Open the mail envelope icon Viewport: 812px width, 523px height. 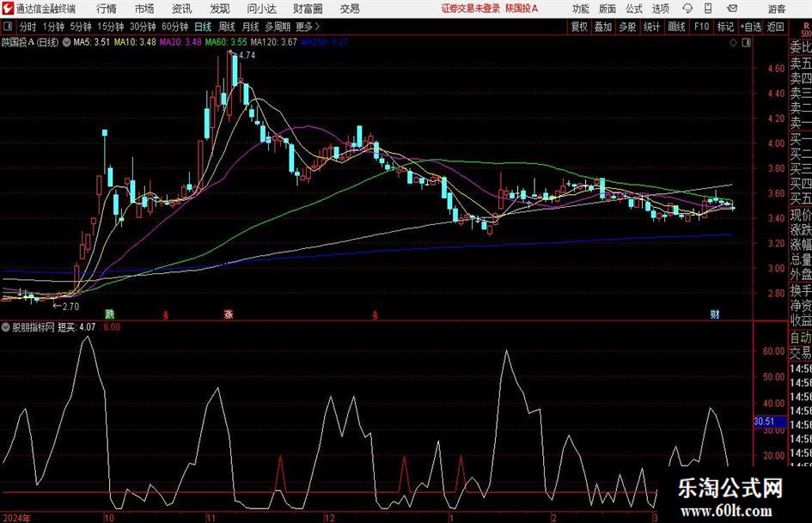tap(732, 9)
